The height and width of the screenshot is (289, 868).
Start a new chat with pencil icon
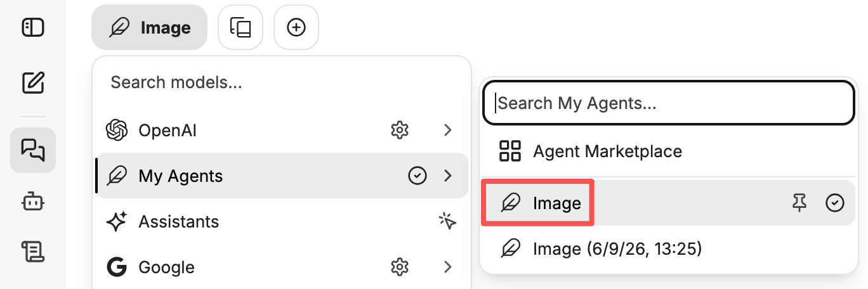(33, 82)
